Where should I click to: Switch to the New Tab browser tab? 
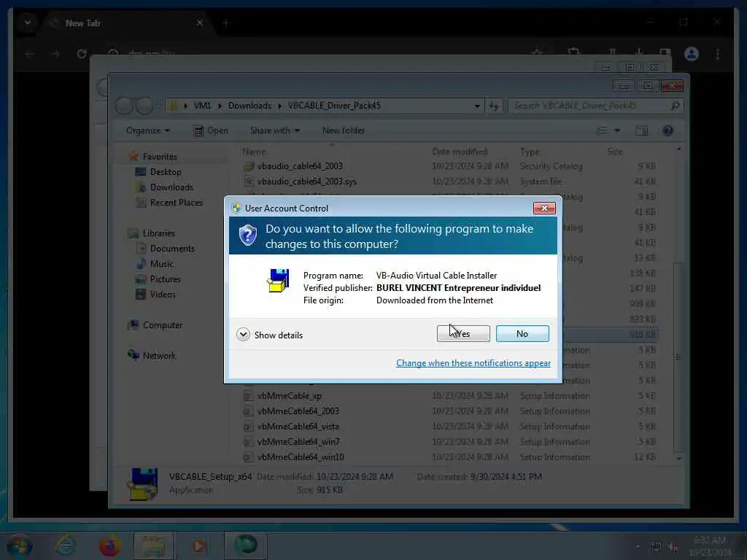125,23
